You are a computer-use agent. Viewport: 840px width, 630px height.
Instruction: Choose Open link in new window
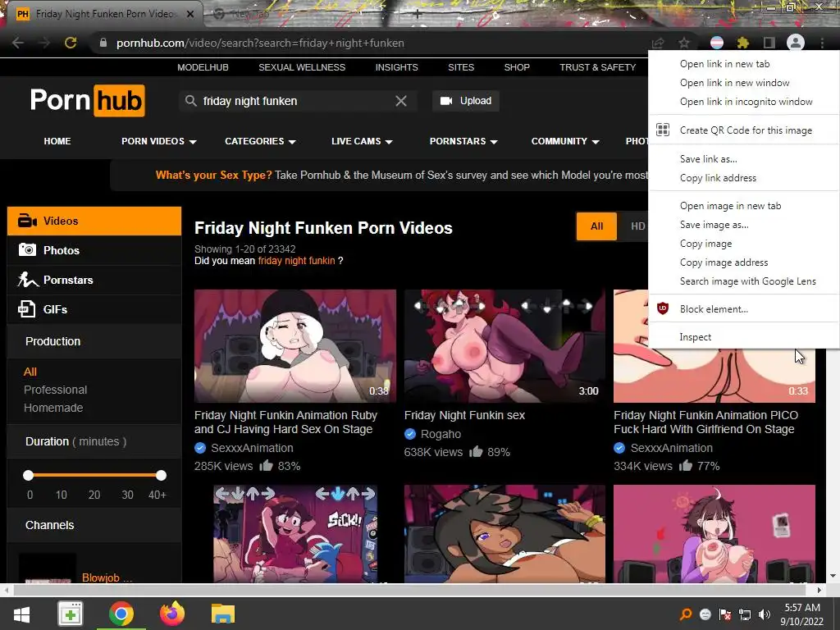tap(743, 83)
